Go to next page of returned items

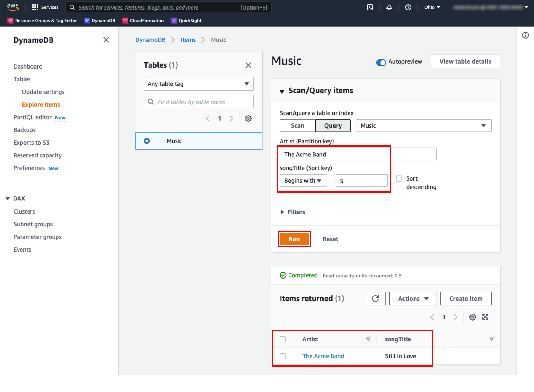coord(455,317)
